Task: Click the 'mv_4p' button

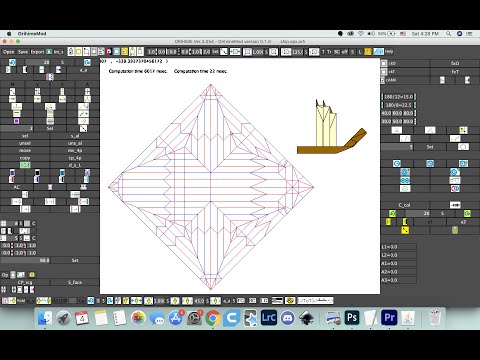Action: (x=75, y=150)
